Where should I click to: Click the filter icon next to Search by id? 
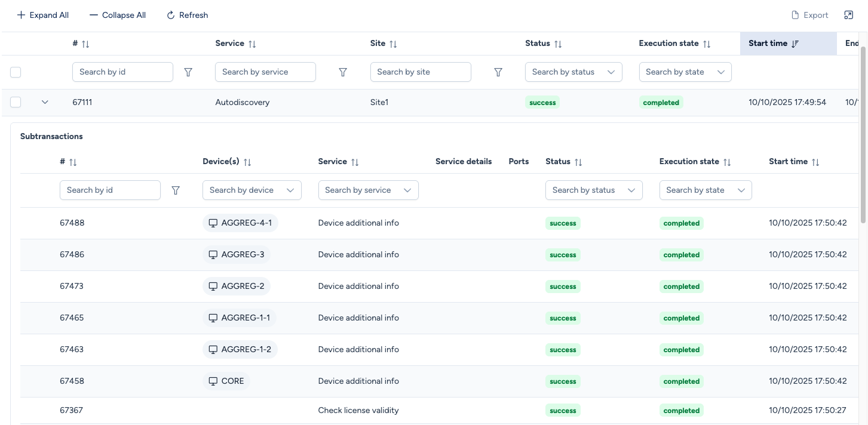pyautogui.click(x=188, y=72)
